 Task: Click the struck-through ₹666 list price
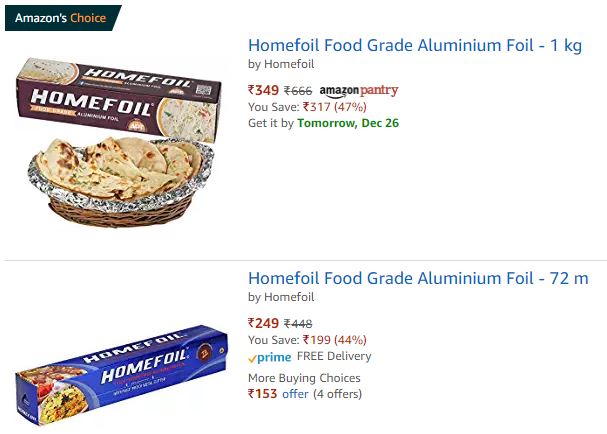coord(298,91)
